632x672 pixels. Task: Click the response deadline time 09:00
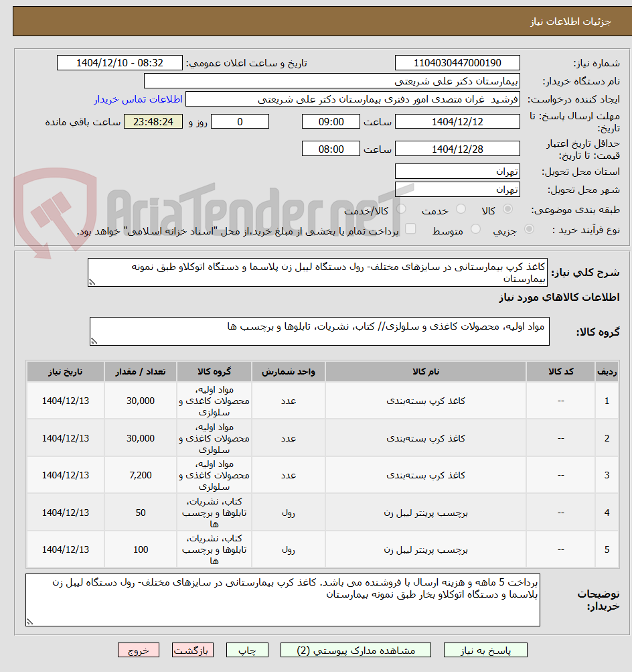pyautogui.click(x=331, y=122)
